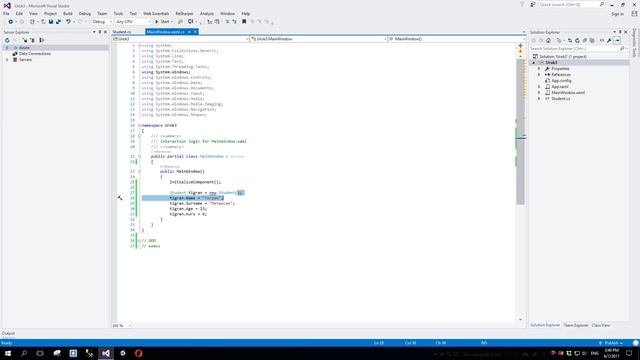Collapse the namespace Urok3 code block

pyautogui.click(x=139, y=125)
